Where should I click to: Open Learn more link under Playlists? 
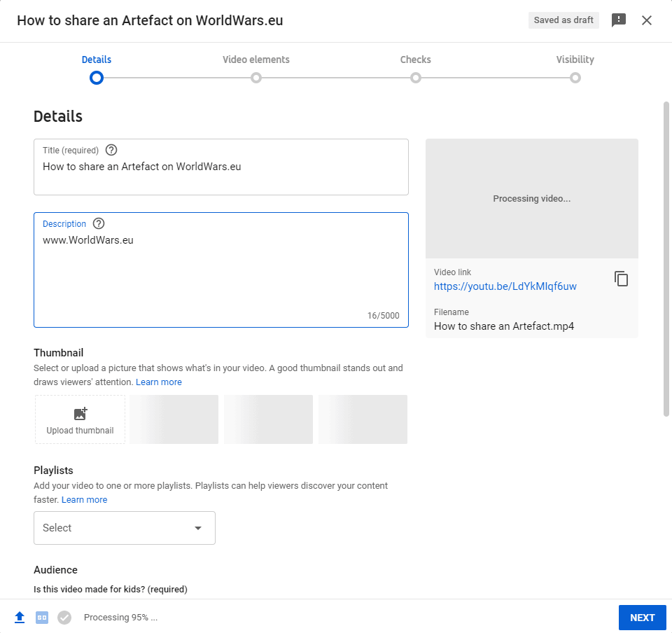[x=84, y=500]
